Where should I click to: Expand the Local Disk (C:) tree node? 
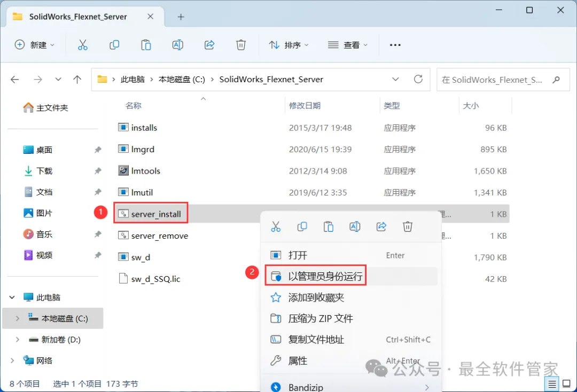coord(17,318)
